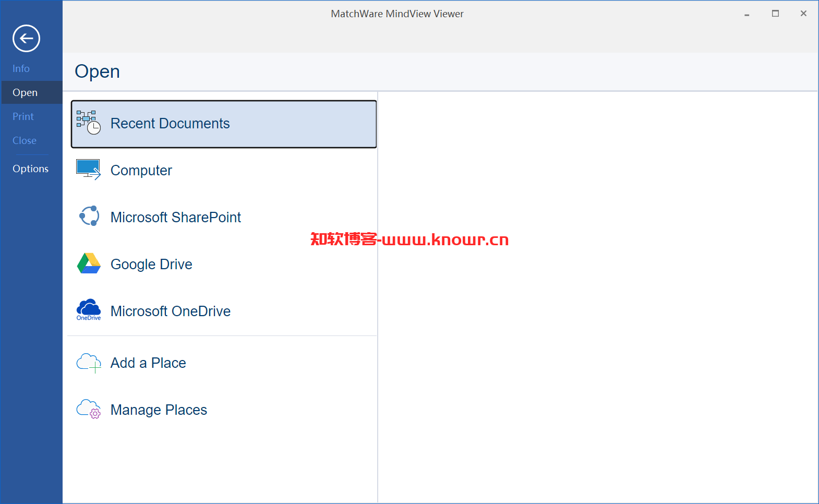The image size is (819, 504).
Task: Open Options from the sidebar
Action: pos(31,169)
